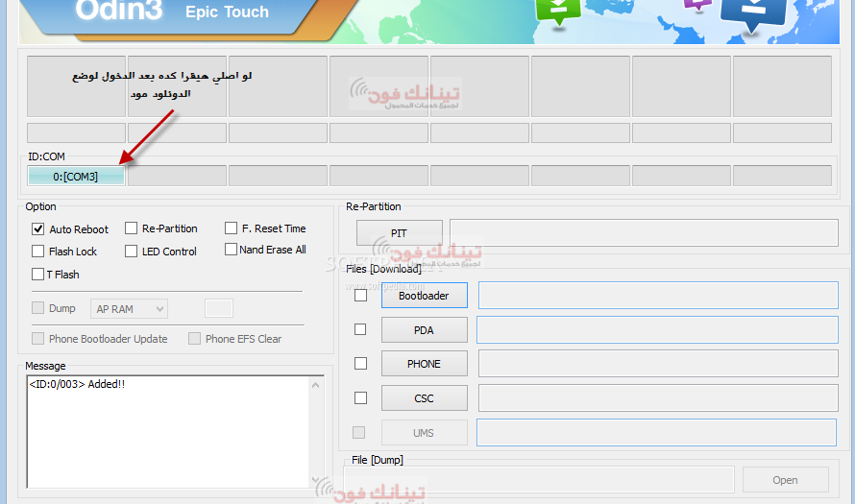Click the disabled Dump checkbox

tap(37, 308)
